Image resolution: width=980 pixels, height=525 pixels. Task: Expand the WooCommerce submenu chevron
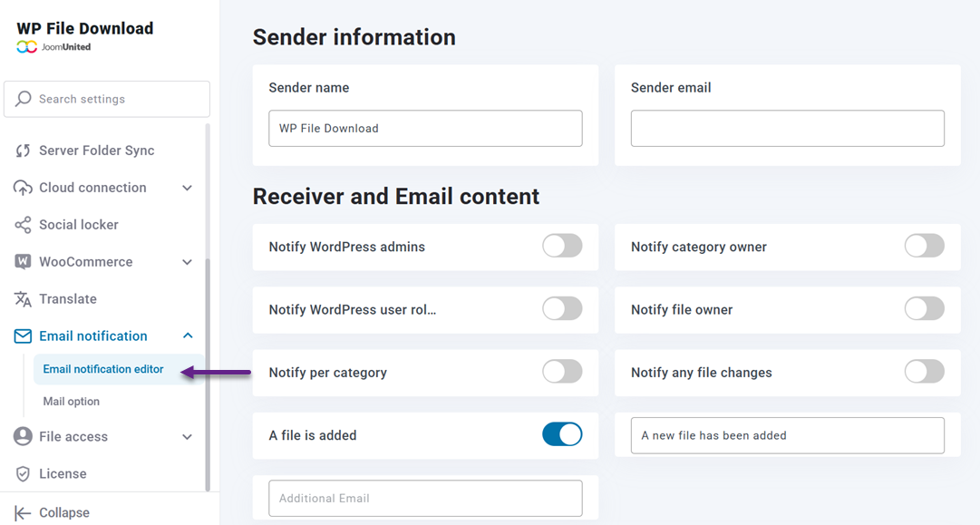click(187, 262)
